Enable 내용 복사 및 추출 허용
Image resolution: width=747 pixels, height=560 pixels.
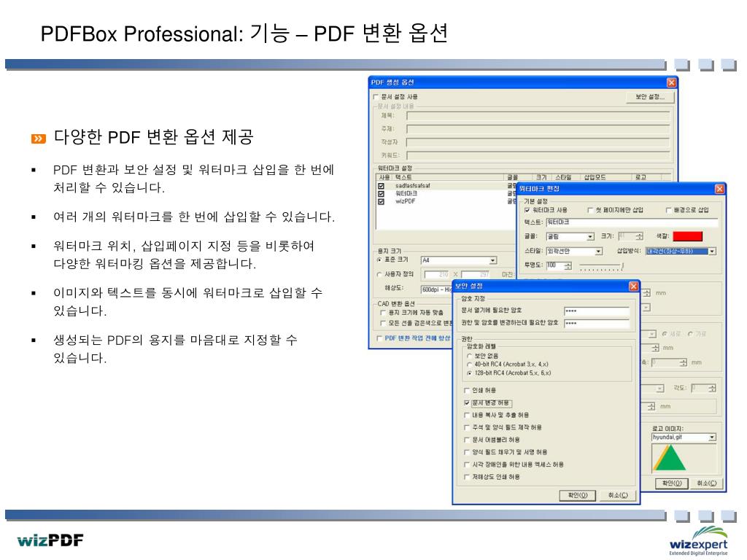467,415
